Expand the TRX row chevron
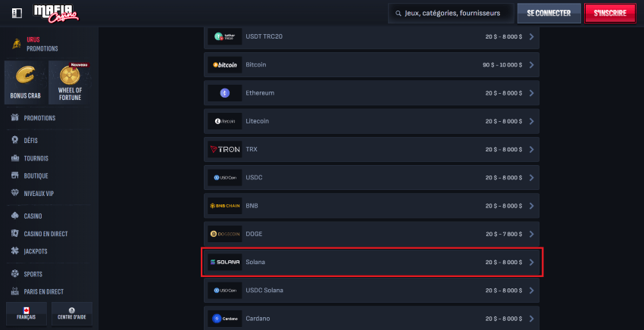Viewport: 644px width, 330px height. pyautogui.click(x=531, y=149)
